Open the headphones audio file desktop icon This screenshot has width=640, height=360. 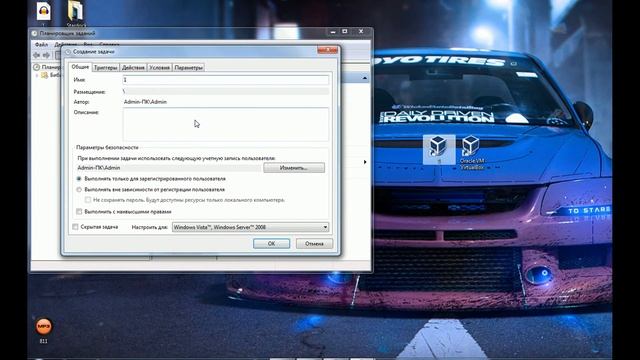pyautogui.click(x=44, y=11)
